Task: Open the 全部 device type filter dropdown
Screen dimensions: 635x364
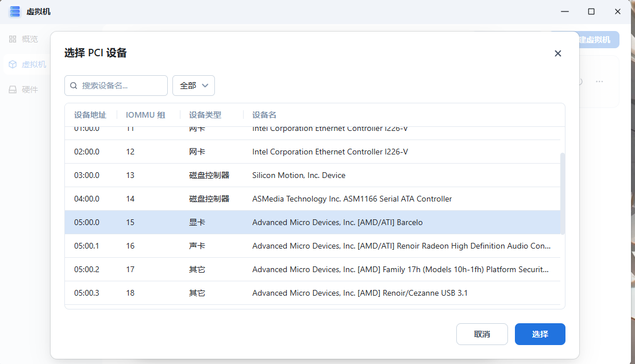Action: coord(194,86)
